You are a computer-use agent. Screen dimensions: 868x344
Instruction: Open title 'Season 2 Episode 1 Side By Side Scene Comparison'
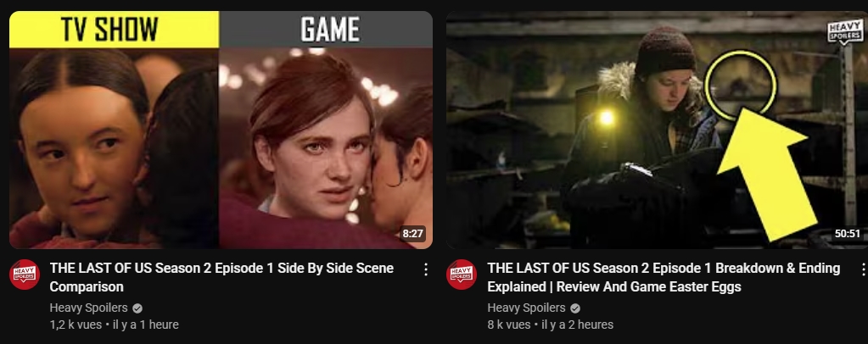click(221, 277)
